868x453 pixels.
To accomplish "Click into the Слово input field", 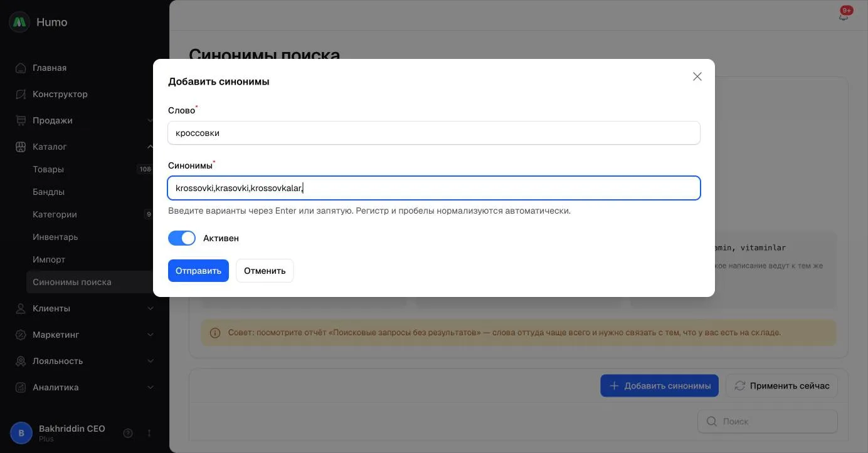I will point(434,133).
